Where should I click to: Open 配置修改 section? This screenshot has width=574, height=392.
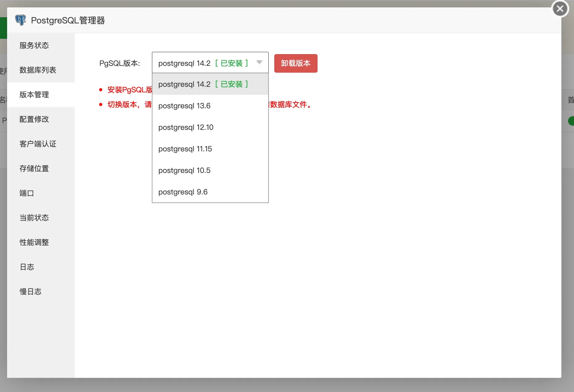pos(41,119)
